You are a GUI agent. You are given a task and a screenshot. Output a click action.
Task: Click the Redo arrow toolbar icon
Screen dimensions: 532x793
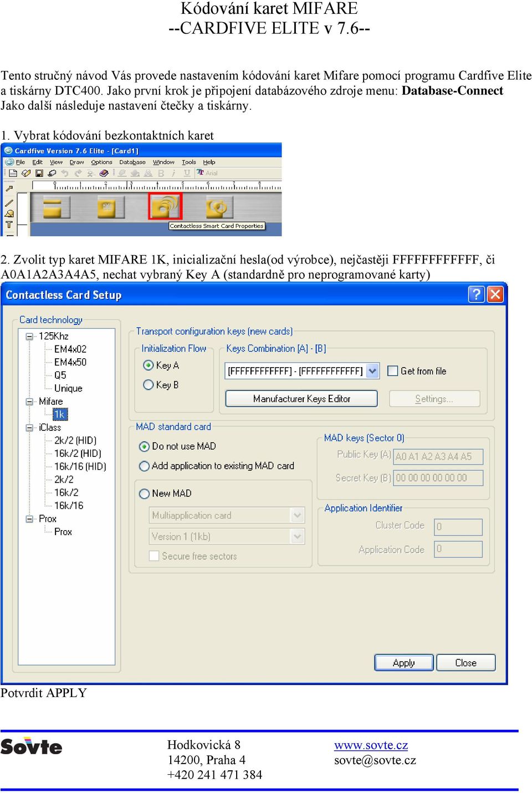[78, 173]
